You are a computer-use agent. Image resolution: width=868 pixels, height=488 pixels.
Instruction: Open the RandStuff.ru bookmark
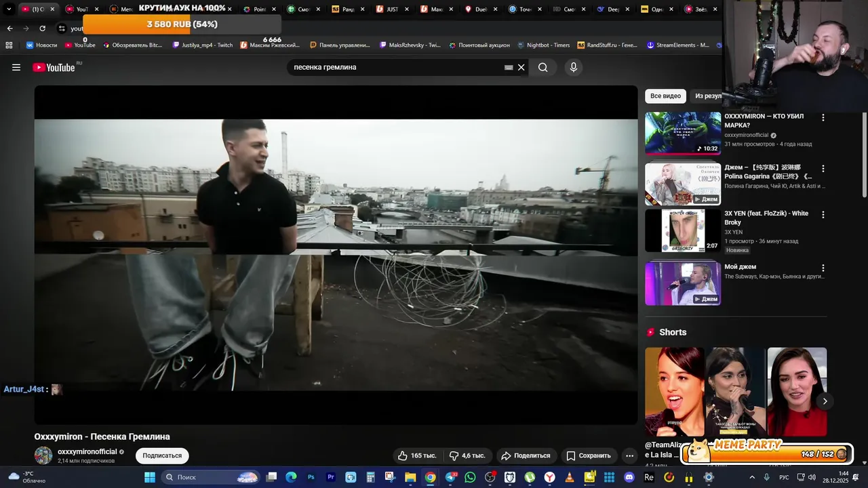pos(609,45)
